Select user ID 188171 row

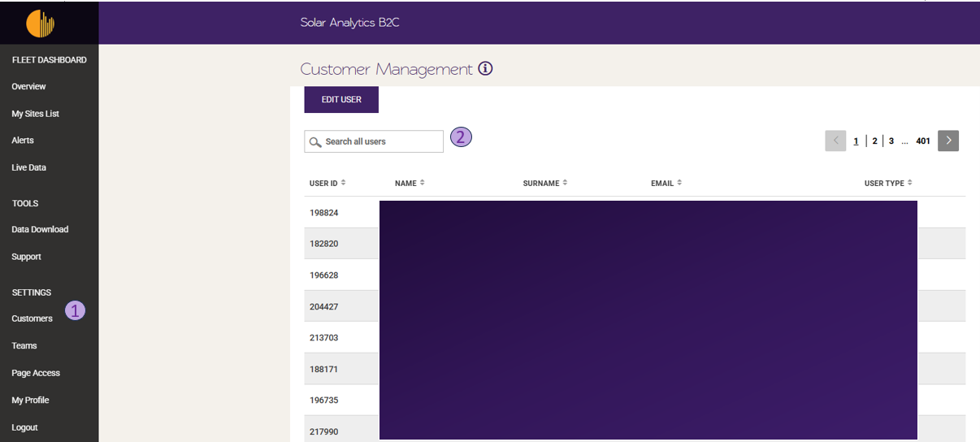coord(635,369)
